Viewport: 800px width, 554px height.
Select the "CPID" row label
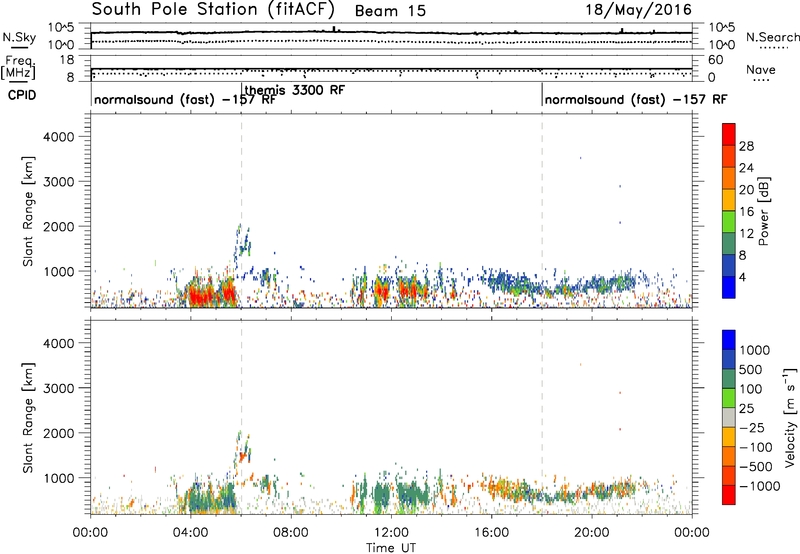coord(22,95)
